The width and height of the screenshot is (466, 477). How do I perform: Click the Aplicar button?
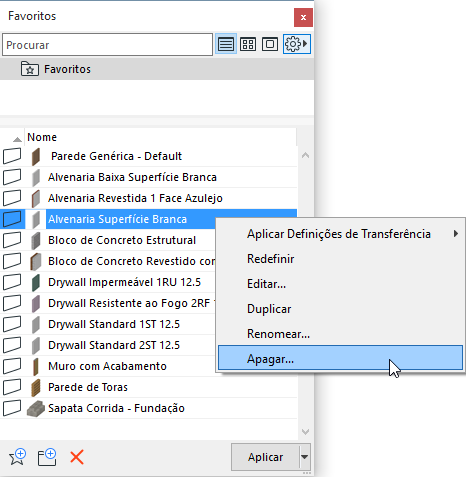pyautogui.click(x=265, y=457)
